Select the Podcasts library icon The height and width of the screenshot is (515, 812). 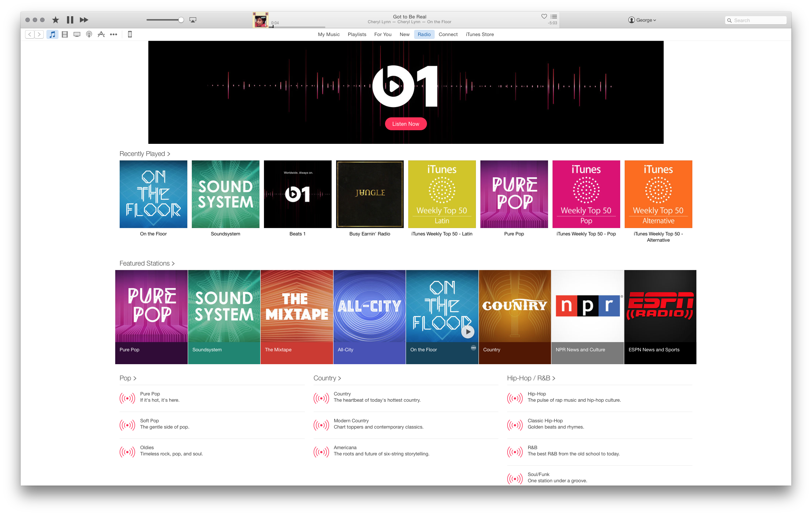89,34
